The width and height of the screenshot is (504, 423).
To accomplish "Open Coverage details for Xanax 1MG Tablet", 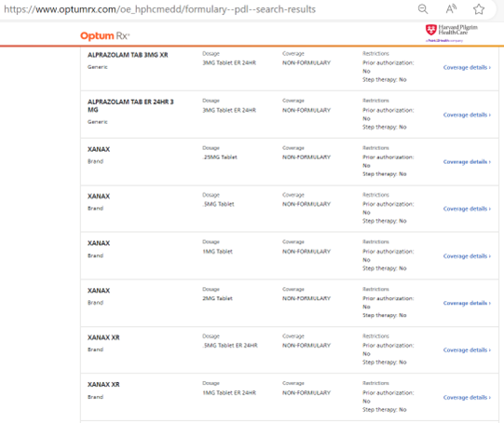I will click(x=467, y=256).
